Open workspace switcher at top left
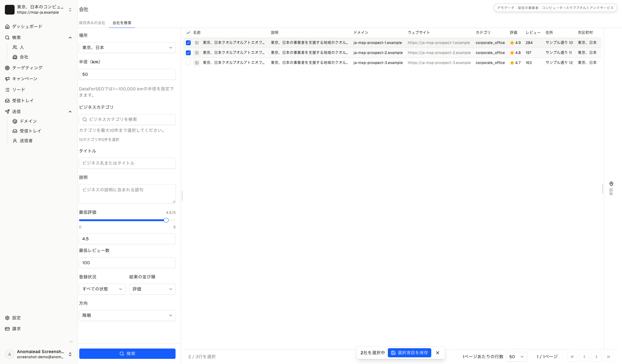 coord(39,10)
